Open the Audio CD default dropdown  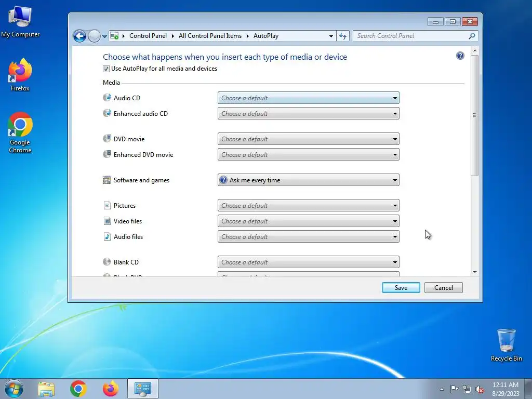point(309,98)
